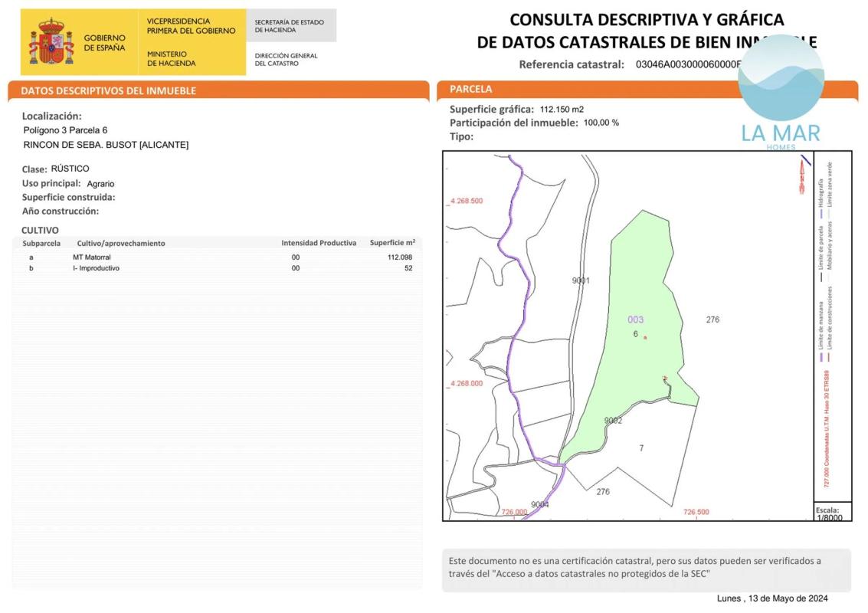Click the '112.098' surface value

(400, 257)
